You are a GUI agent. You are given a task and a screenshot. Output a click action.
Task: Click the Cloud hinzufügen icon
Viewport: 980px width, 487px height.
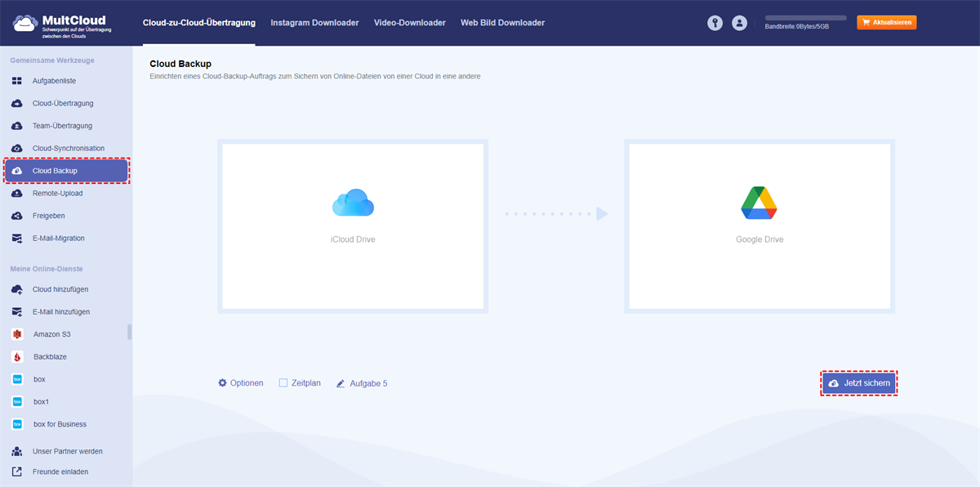click(x=17, y=289)
